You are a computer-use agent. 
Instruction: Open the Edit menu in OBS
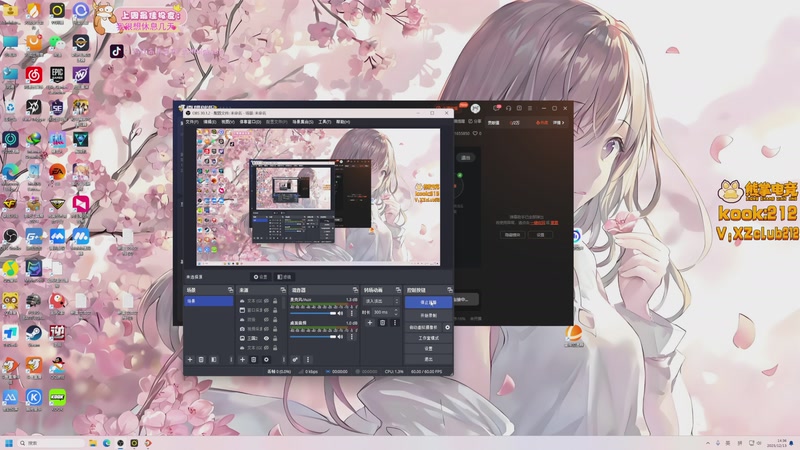click(210, 122)
